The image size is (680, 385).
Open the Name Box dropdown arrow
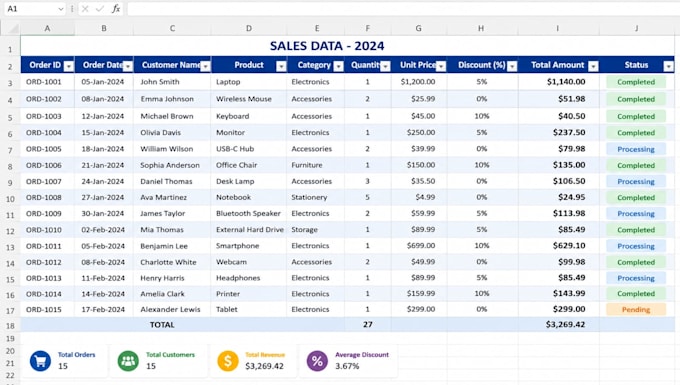pyautogui.click(x=60, y=9)
